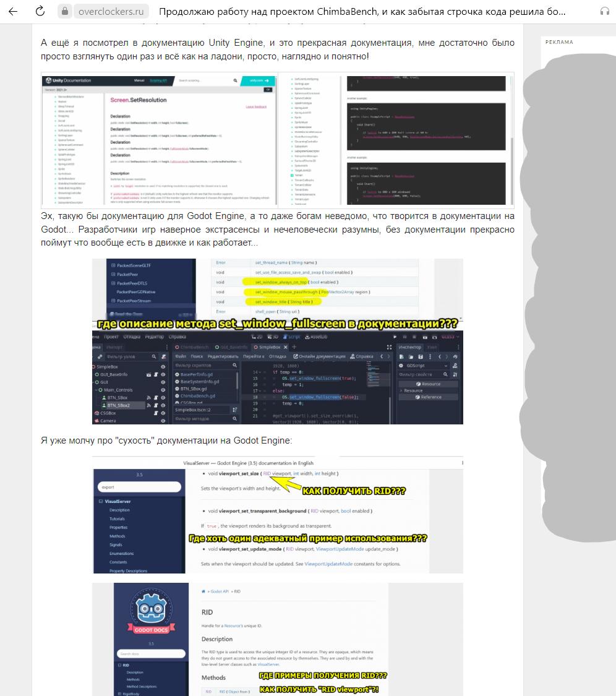Open the Godot set_window_fullscreen editor screenshot

coord(277,342)
